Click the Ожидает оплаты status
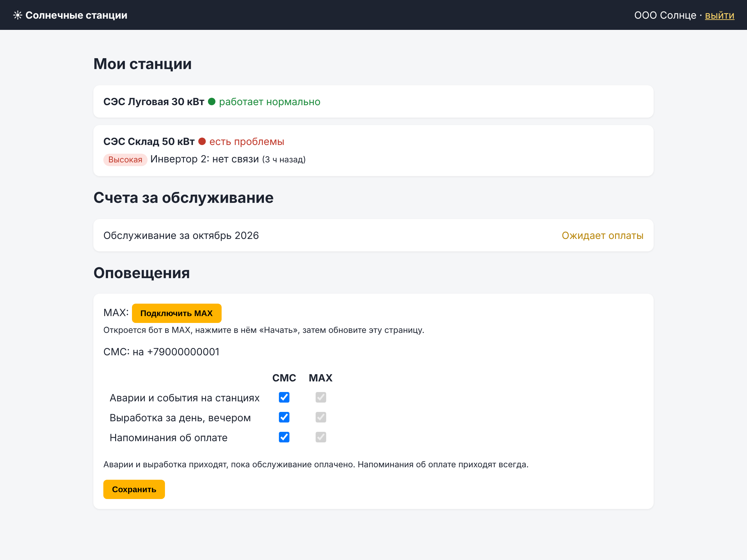The image size is (747, 560). pos(603,235)
